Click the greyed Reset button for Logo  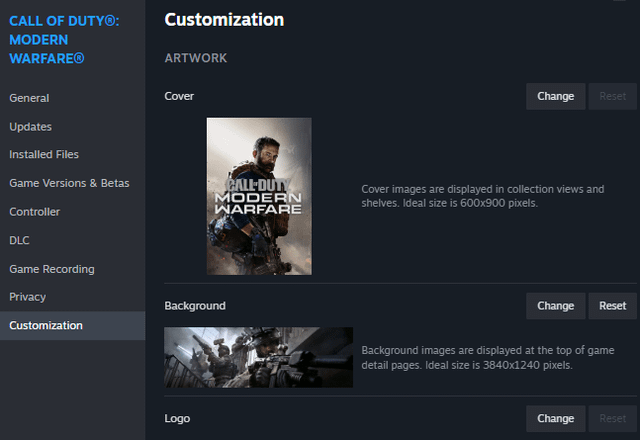612,419
